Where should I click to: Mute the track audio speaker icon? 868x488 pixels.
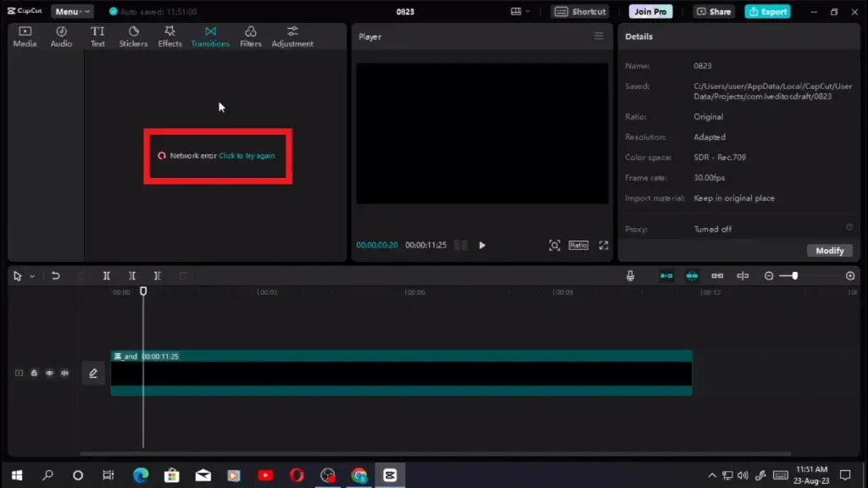click(x=64, y=373)
